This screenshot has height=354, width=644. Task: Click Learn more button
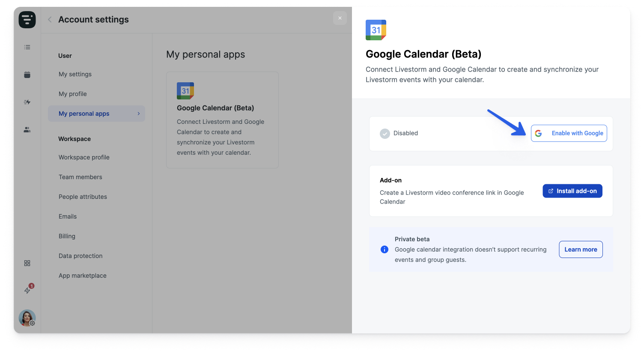coord(581,249)
